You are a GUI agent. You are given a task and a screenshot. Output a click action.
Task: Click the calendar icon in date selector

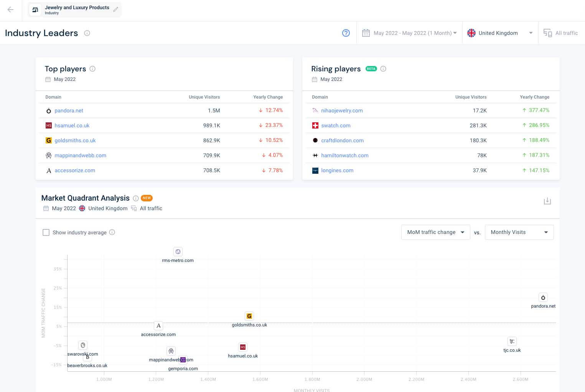366,33
